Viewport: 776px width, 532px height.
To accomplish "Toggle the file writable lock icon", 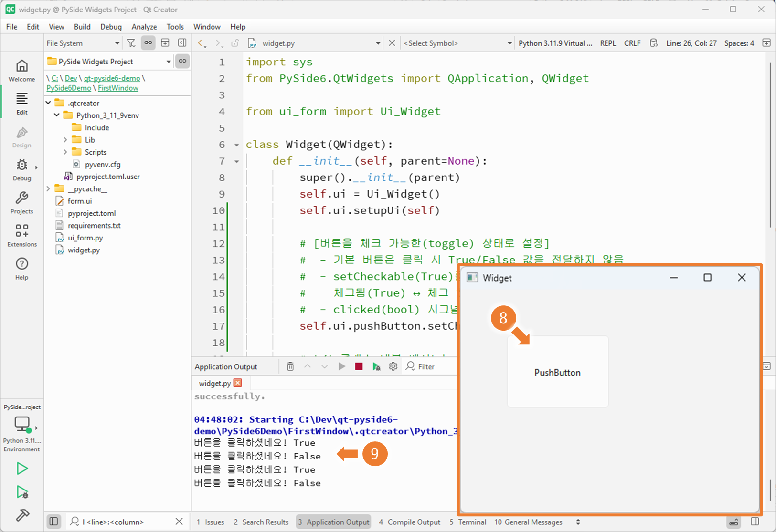I will click(x=235, y=43).
